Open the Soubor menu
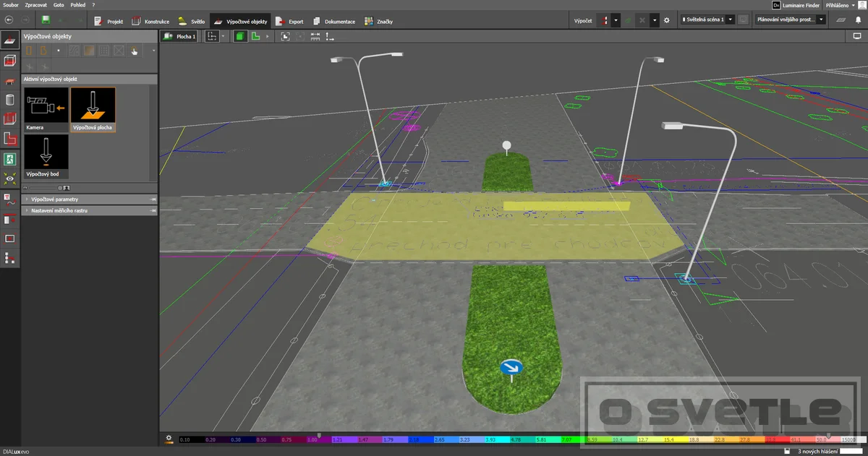 [x=11, y=4]
